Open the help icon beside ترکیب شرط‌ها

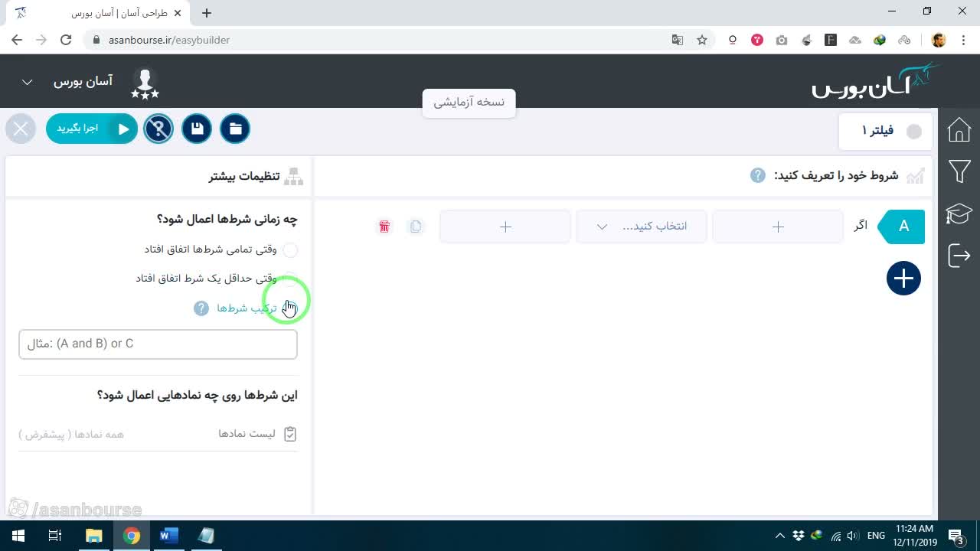pyautogui.click(x=201, y=308)
